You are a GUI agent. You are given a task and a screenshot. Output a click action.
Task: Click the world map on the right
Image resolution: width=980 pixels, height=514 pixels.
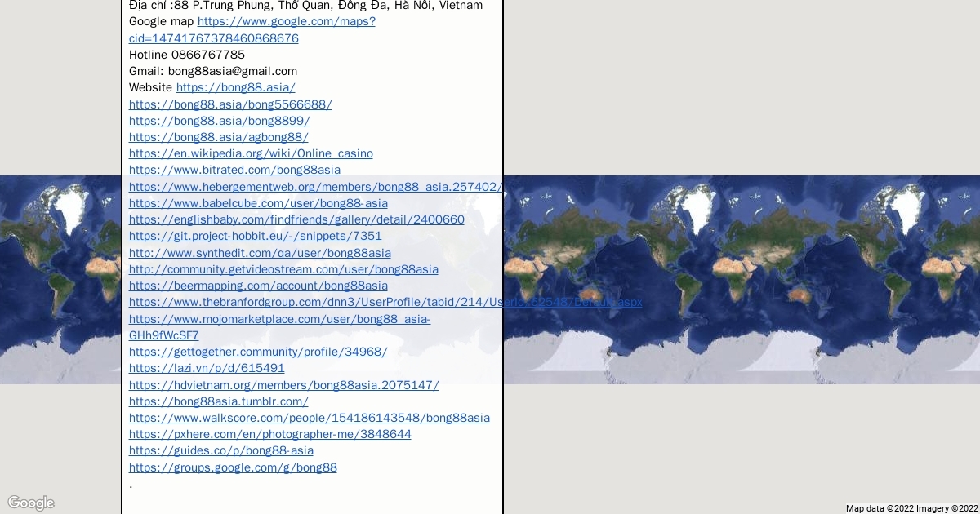735,277
